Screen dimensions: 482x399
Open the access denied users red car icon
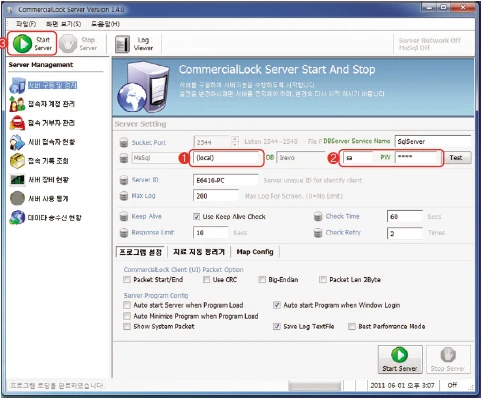(x=17, y=123)
